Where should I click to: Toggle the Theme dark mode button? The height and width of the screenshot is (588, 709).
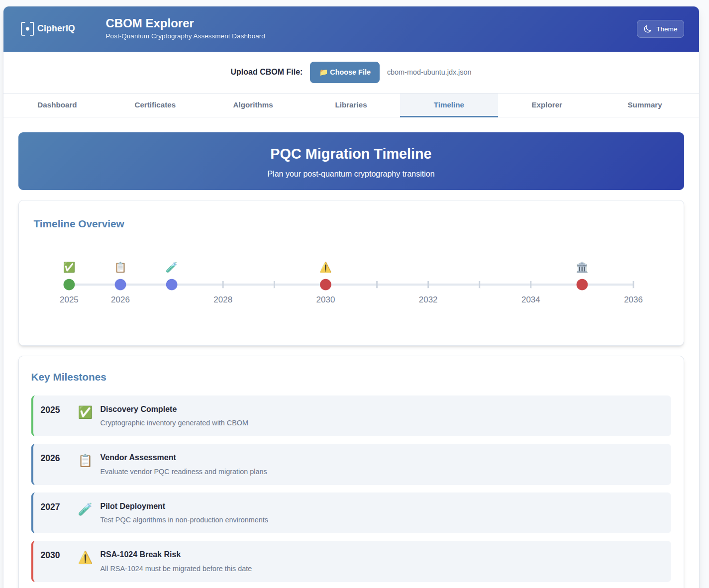(660, 29)
